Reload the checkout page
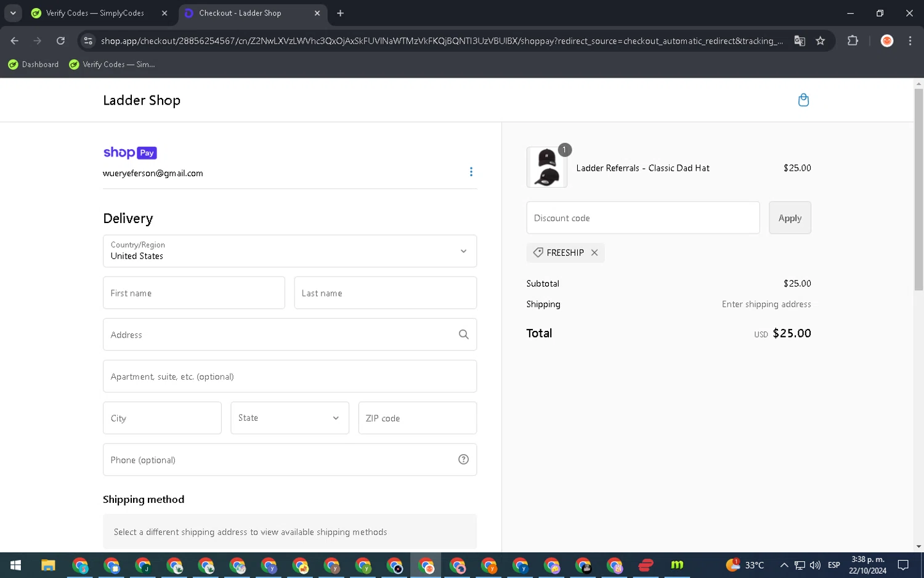Image resolution: width=924 pixels, height=578 pixels. [x=60, y=41]
